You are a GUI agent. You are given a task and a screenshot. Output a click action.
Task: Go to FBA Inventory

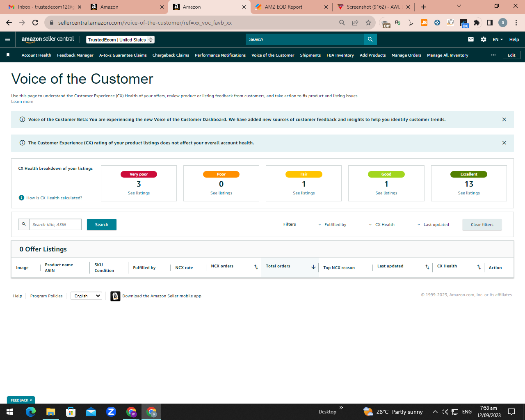(340, 55)
